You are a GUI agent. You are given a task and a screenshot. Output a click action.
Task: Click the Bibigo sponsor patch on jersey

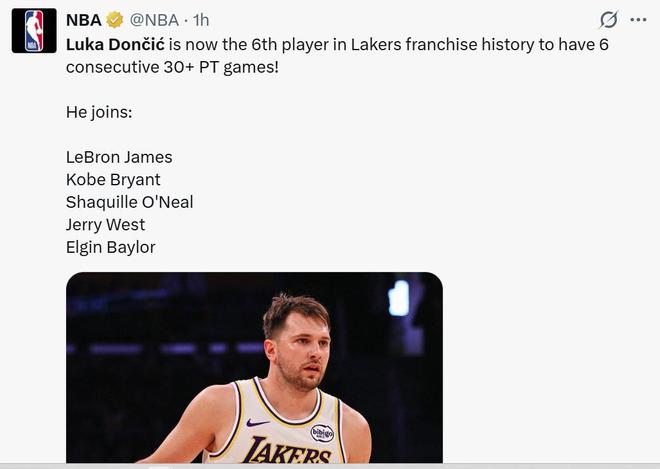click(322, 433)
